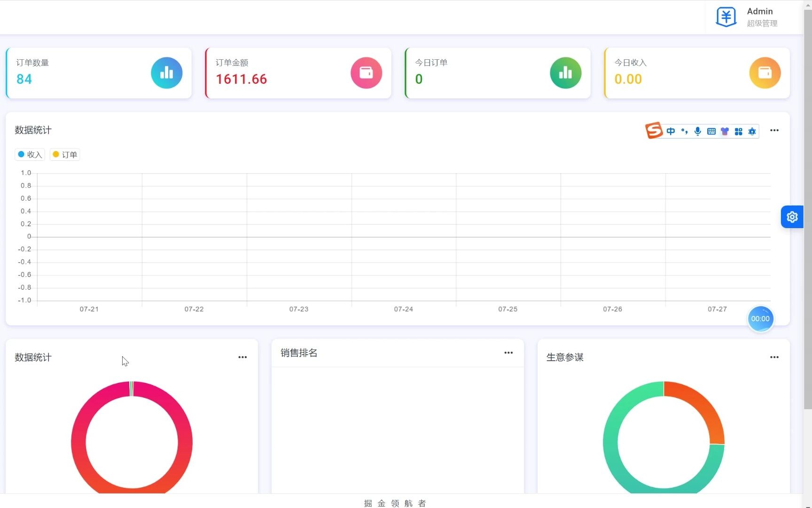The image size is (812, 508).
Task: Open the Sogou toolbox grid icon
Action: click(738, 131)
